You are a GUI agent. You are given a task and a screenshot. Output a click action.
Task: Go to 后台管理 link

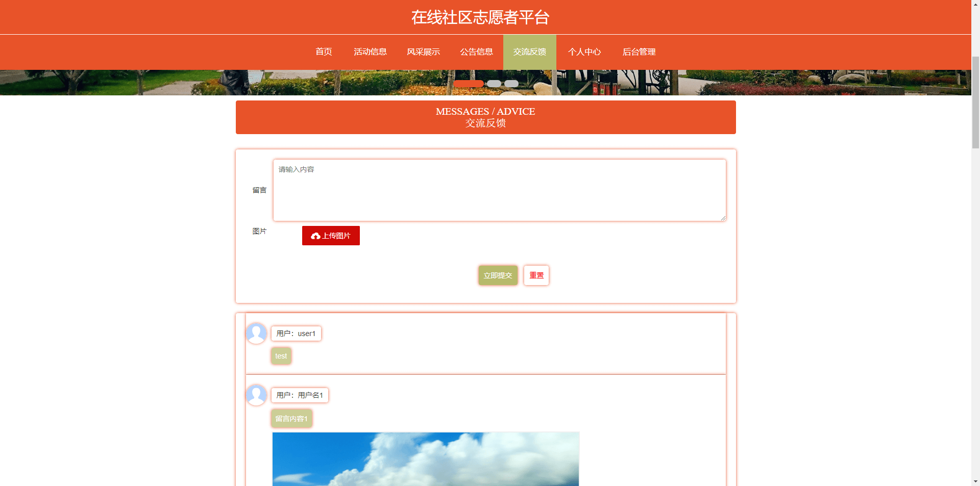[639, 52]
